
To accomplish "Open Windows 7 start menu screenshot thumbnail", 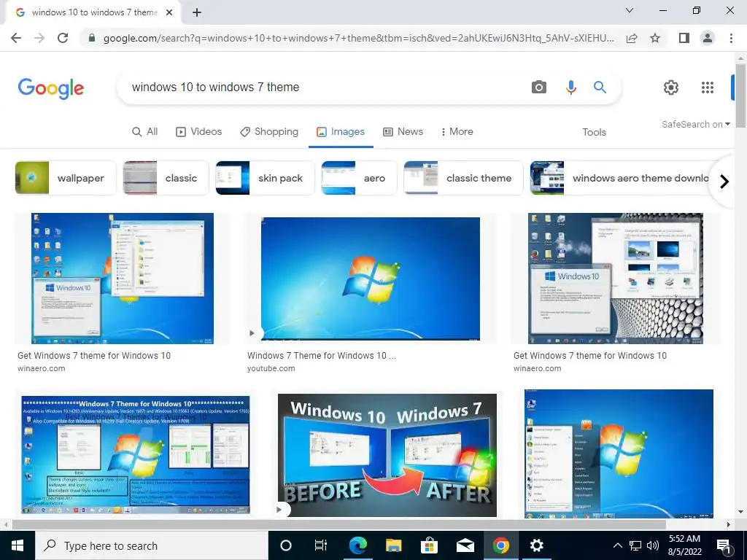I will click(x=619, y=454).
